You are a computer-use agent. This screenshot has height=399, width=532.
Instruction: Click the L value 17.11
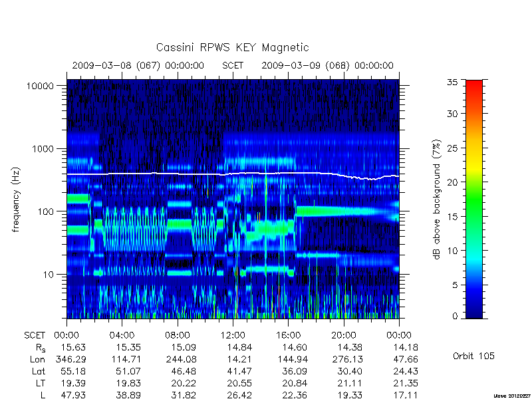point(406,395)
